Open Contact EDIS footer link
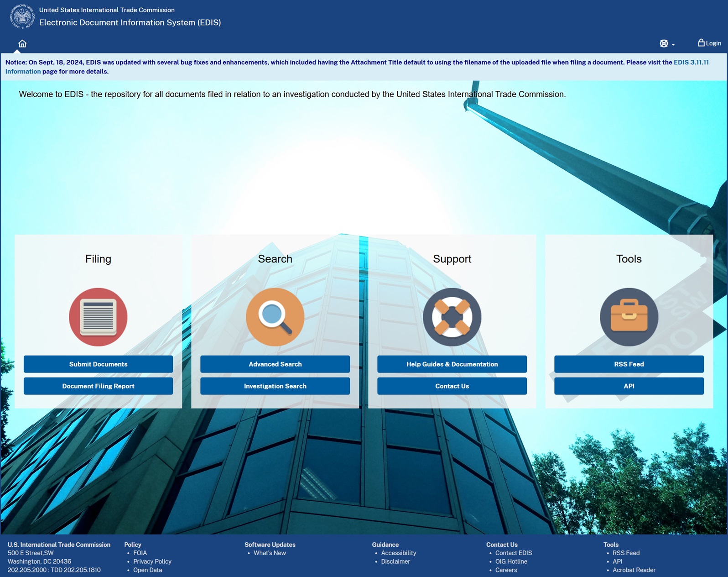The image size is (728, 577). 514,553
